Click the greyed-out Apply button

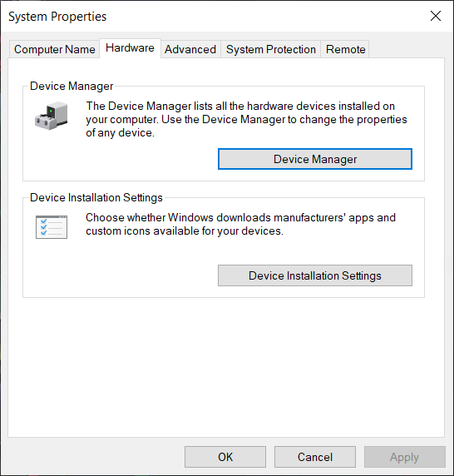(405, 457)
